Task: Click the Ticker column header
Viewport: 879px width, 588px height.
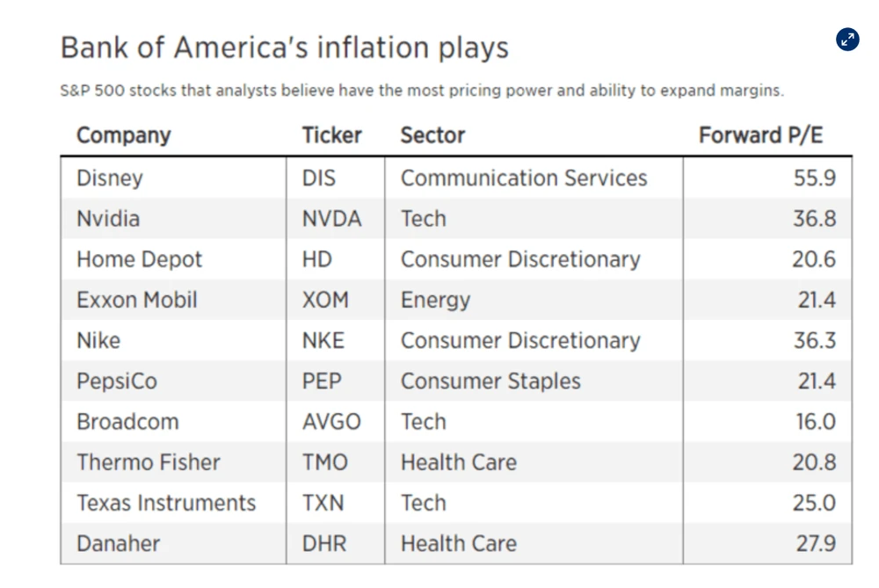Action: (331, 135)
